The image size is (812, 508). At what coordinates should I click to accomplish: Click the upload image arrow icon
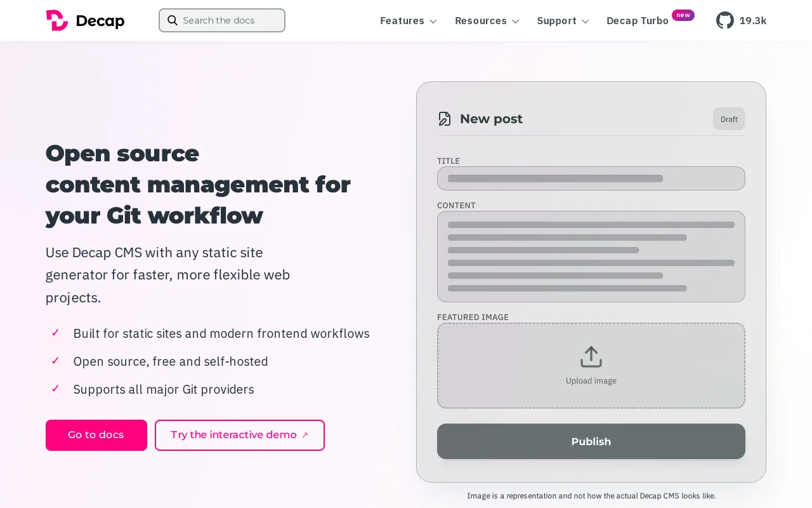591,357
